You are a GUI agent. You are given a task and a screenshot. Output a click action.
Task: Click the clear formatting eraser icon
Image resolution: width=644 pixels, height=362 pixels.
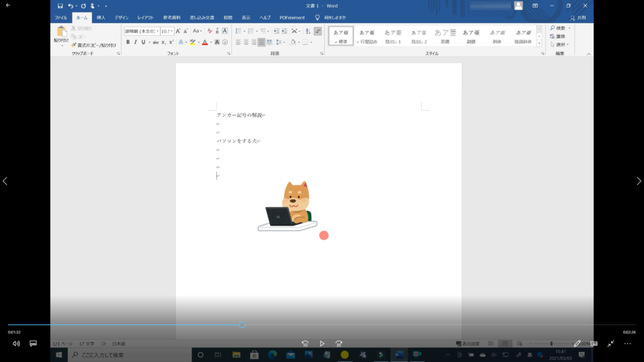(210, 31)
